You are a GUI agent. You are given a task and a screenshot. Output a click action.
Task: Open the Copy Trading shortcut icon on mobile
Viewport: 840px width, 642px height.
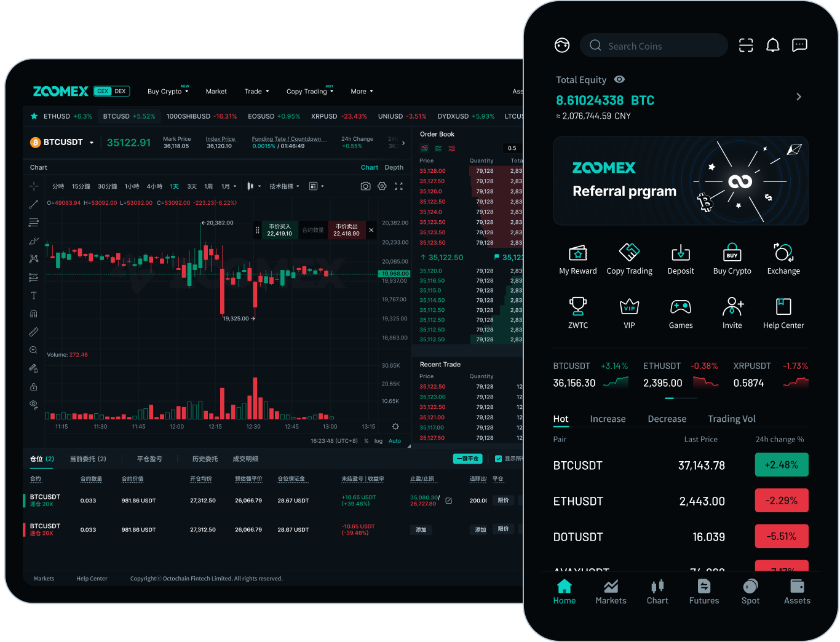tap(629, 252)
